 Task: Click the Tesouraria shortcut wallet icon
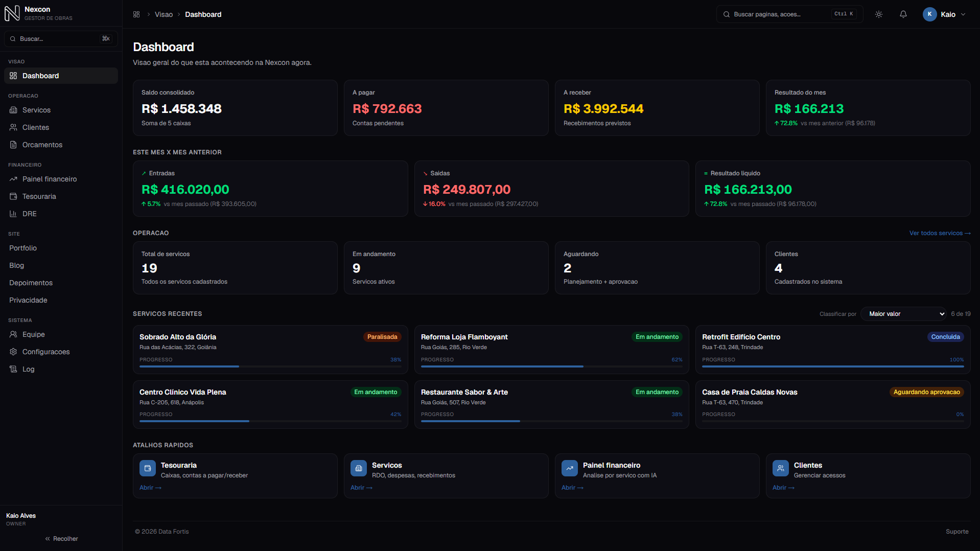coord(148,468)
